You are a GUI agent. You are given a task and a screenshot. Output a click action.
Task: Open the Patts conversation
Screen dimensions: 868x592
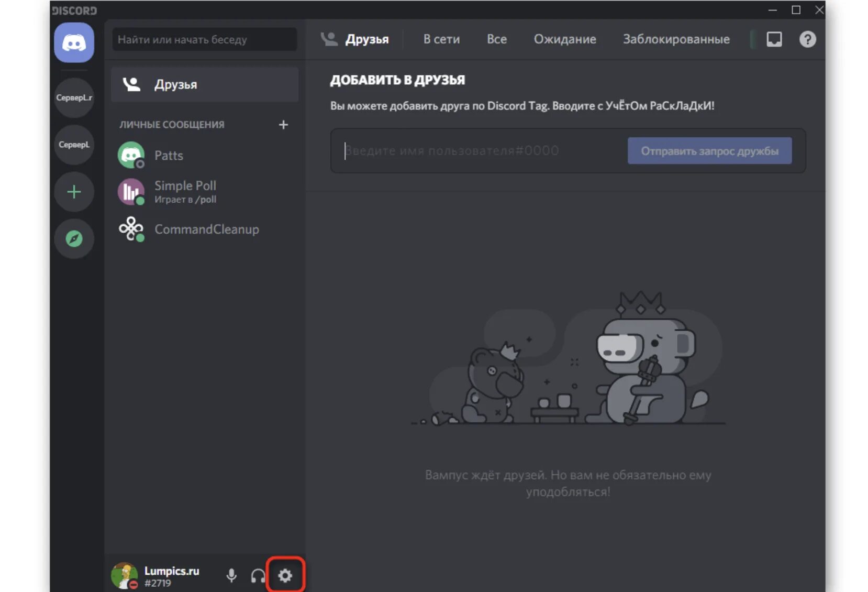pos(205,155)
